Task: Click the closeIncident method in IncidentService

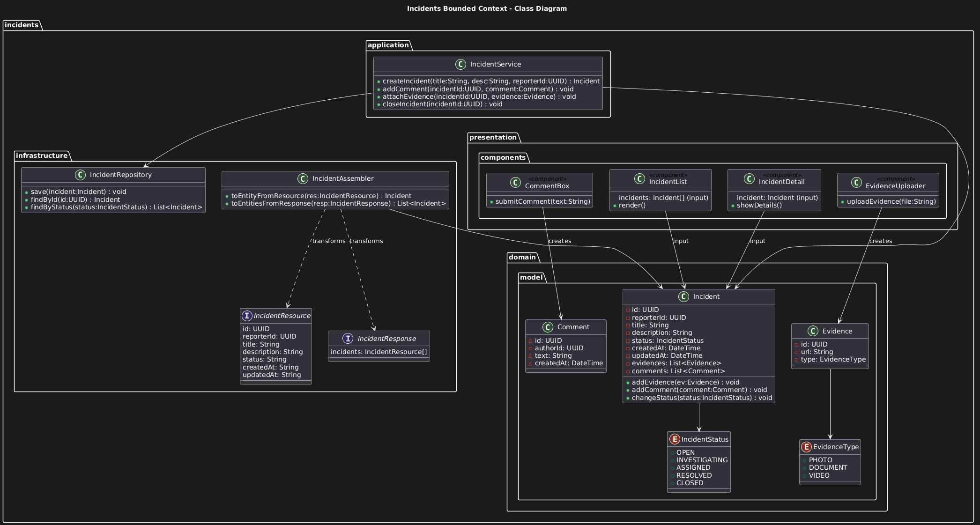Action: 442,104
